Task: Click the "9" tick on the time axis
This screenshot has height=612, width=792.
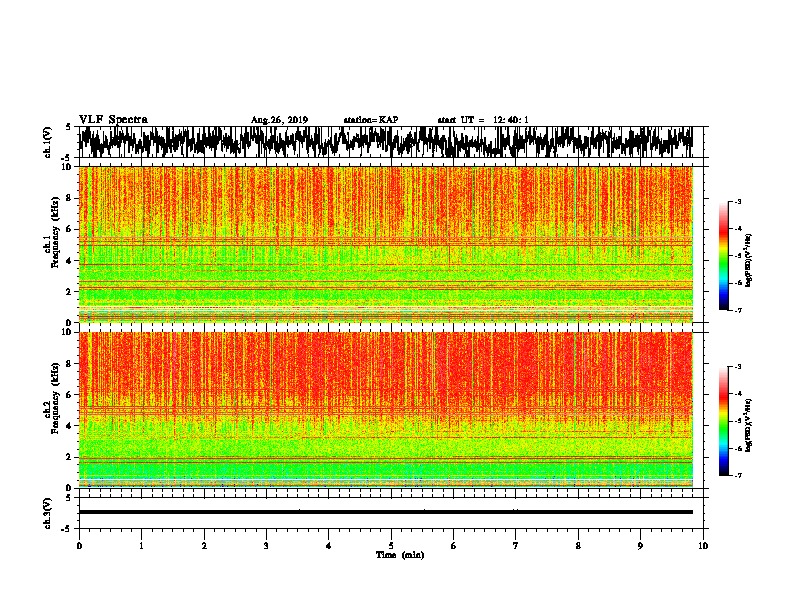Action: [640, 546]
